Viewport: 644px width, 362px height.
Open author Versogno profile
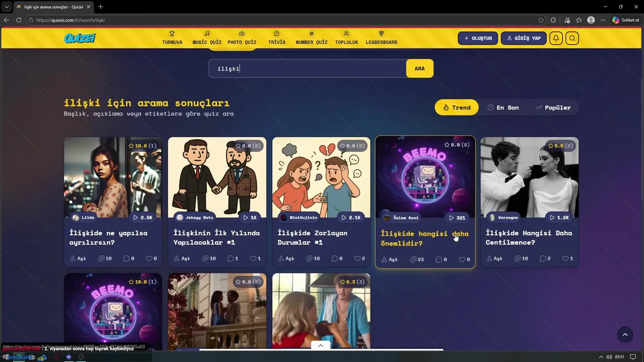click(x=503, y=218)
